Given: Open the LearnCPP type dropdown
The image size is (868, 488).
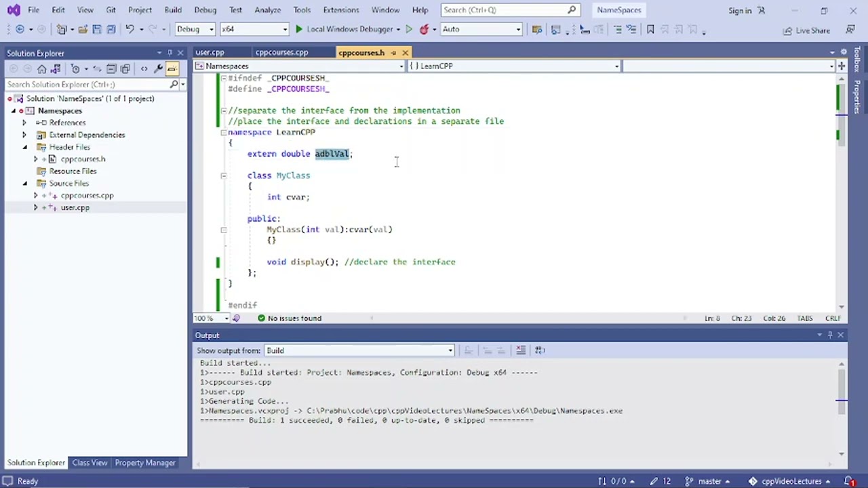Looking at the screenshot, I should (x=513, y=66).
